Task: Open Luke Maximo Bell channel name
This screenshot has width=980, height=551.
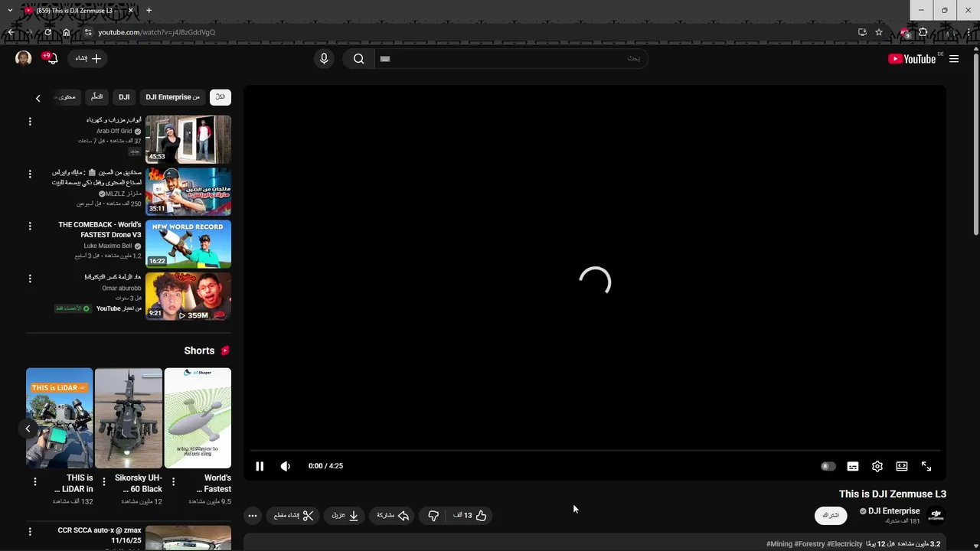Action: (108, 246)
